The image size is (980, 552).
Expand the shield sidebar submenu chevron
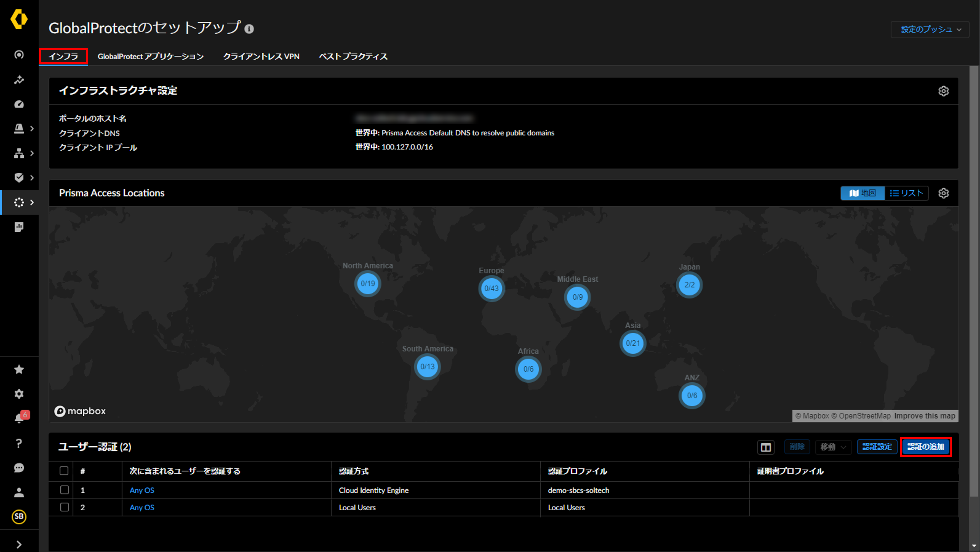[x=32, y=178]
